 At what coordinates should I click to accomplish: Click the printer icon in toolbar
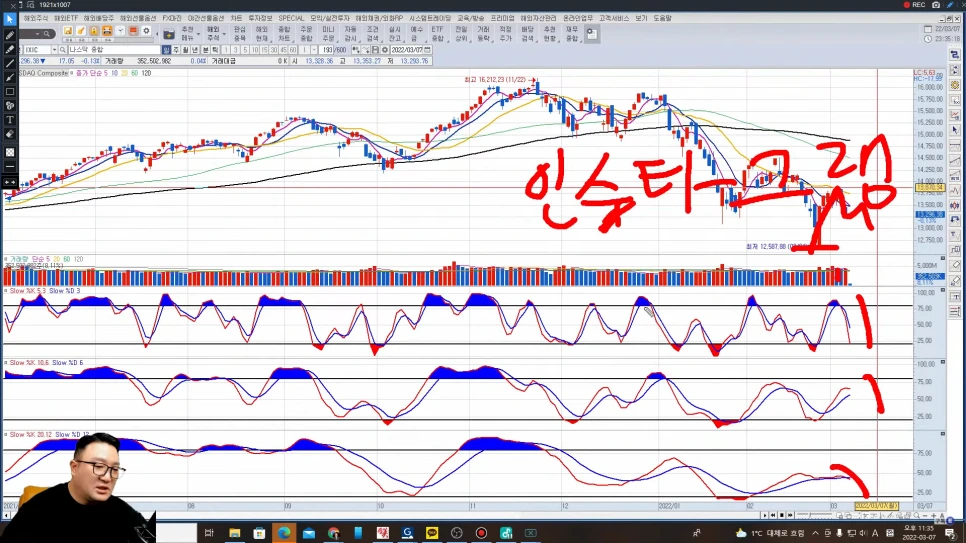click(107, 31)
